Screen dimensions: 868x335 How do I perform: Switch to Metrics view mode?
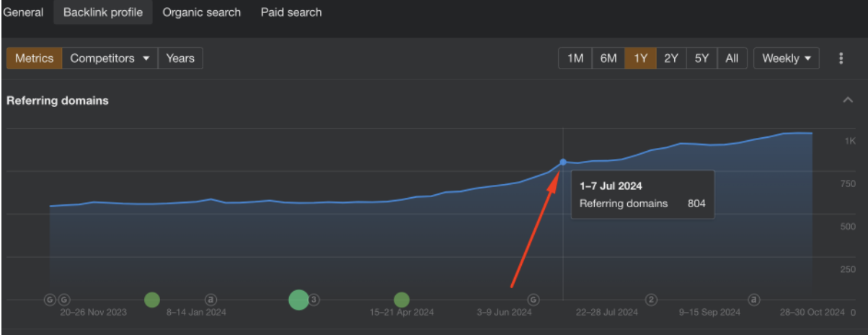(34, 58)
